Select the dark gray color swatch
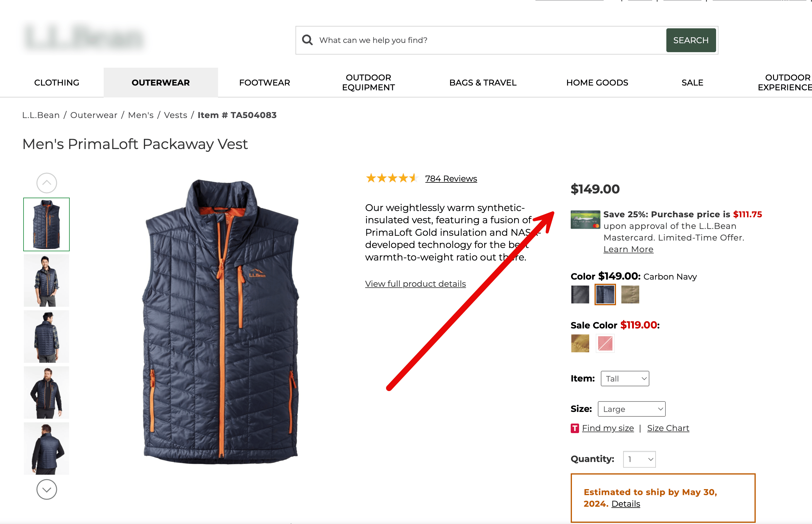 click(580, 294)
